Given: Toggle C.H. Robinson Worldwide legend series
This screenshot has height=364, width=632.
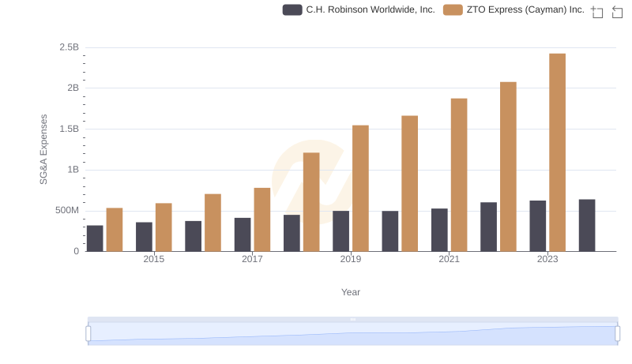Looking at the screenshot, I should (359, 9).
